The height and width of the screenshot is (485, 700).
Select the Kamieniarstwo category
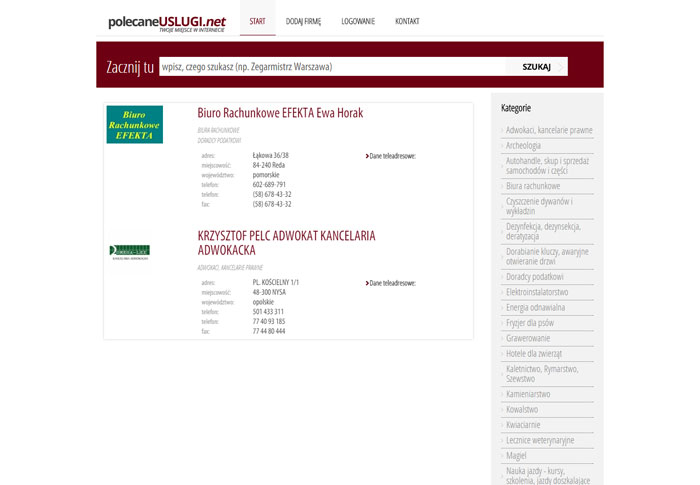point(528,394)
